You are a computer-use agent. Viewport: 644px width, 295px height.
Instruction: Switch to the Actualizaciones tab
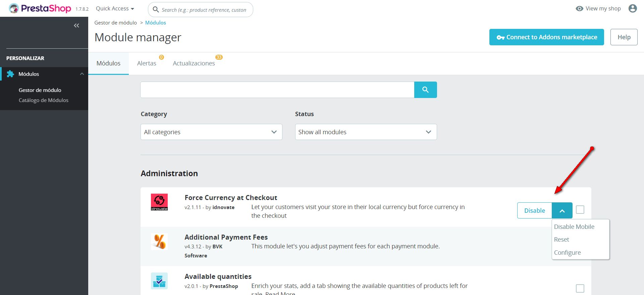coord(194,63)
